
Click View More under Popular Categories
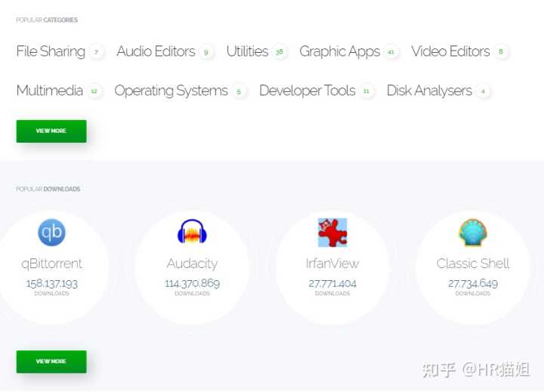(51, 131)
